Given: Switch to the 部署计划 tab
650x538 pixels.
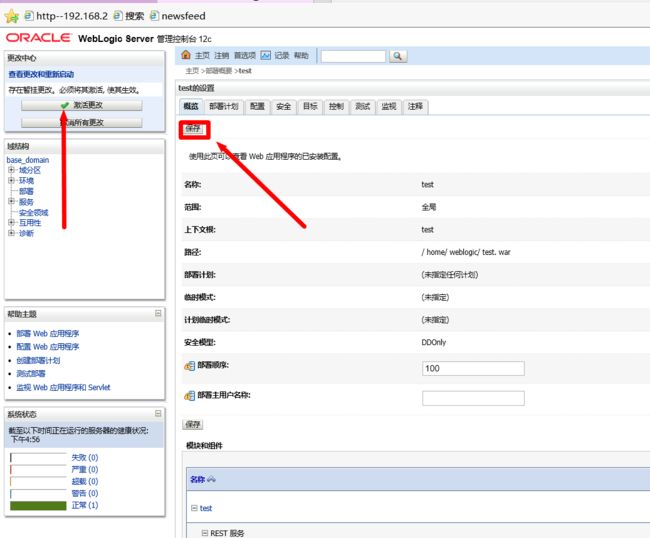Looking at the screenshot, I should [224, 107].
